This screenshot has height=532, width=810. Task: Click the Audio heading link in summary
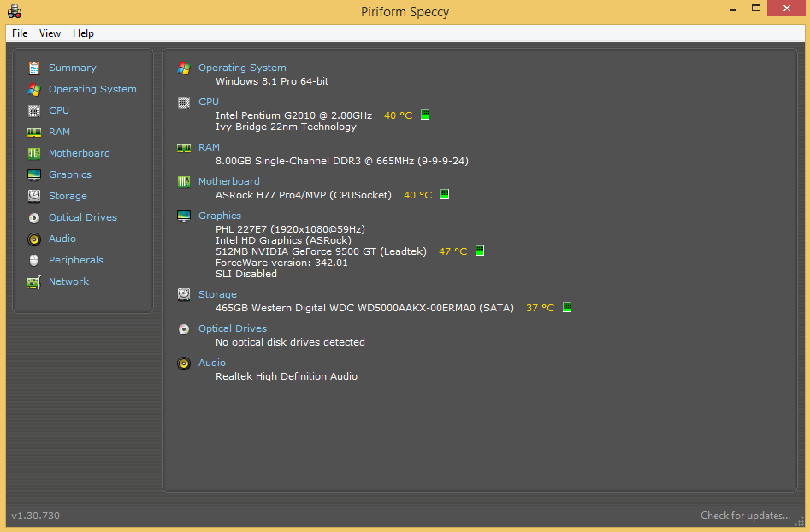tap(212, 363)
